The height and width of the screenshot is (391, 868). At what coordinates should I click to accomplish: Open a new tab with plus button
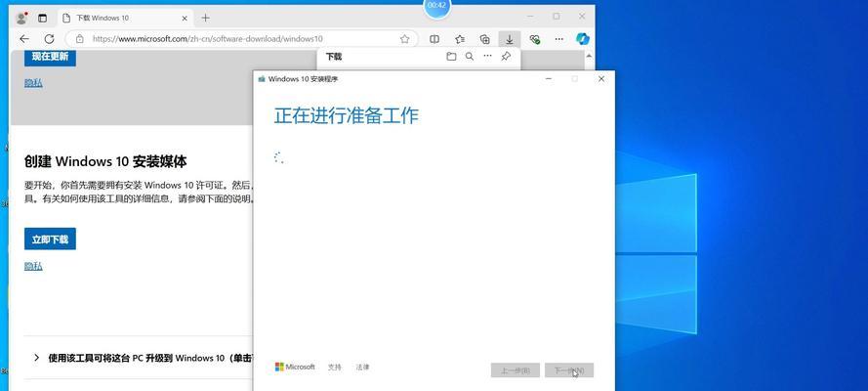coord(205,18)
